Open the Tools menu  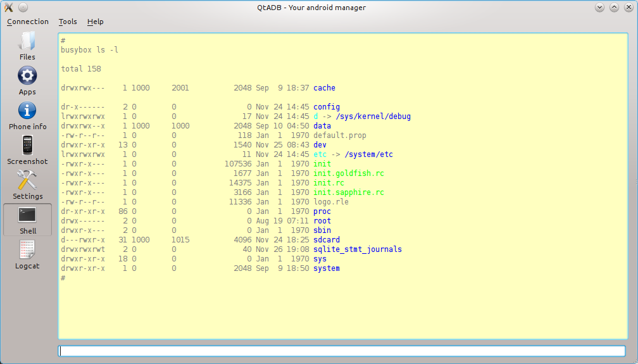tap(68, 22)
